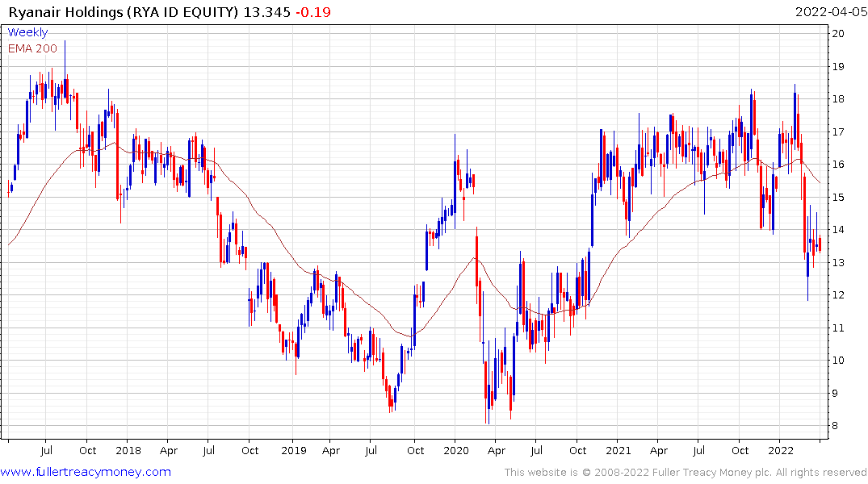Image resolution: width=868 pixels, height=484 pixels.
Task: Click the red price change -0.19
Action: point(312,12)
